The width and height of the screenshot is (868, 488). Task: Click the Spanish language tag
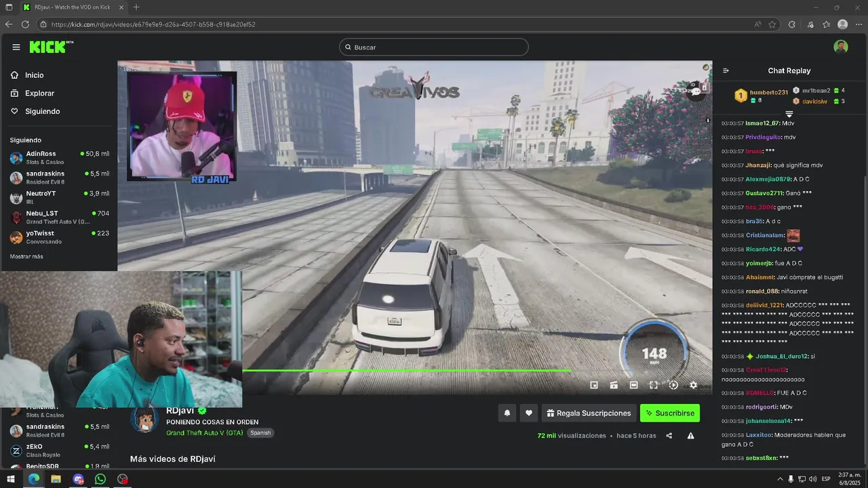(260, 432)
